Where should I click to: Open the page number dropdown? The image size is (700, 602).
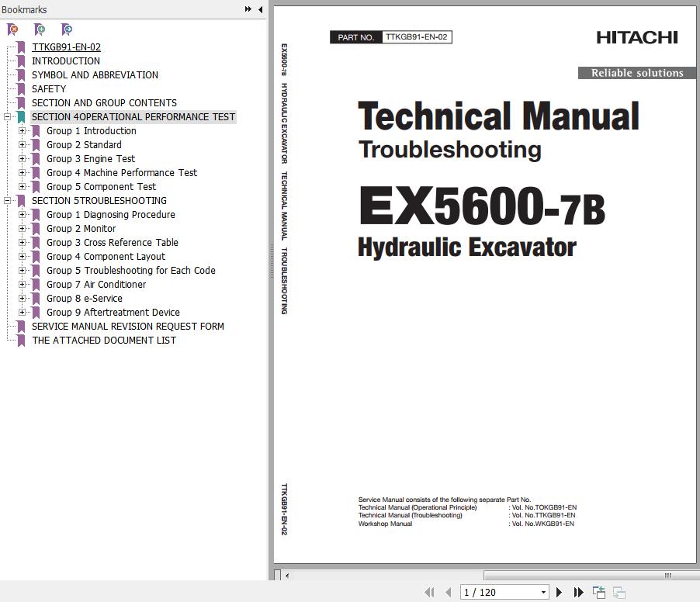(543, 592)
